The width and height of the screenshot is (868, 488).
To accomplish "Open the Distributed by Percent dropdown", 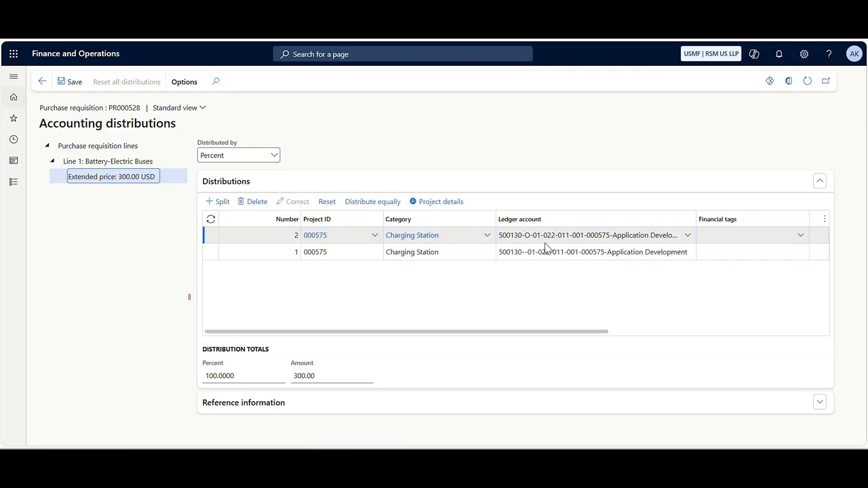I will point(239,155).
